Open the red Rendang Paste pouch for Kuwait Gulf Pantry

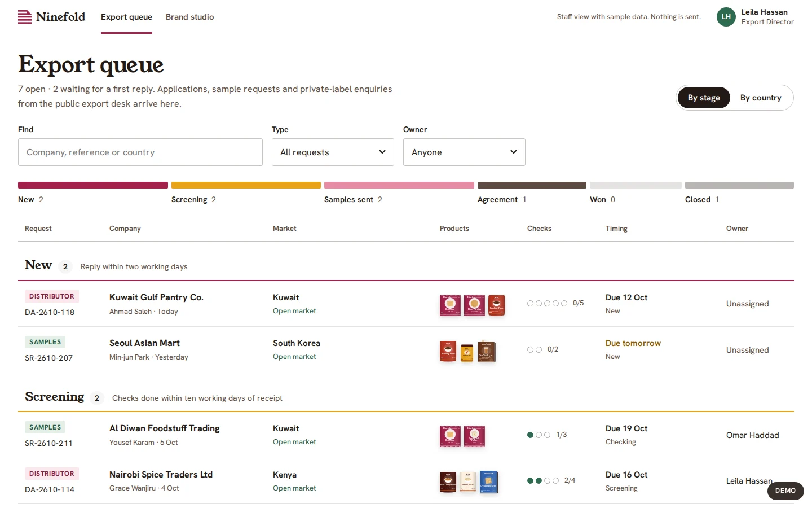[x=496, y=305]
